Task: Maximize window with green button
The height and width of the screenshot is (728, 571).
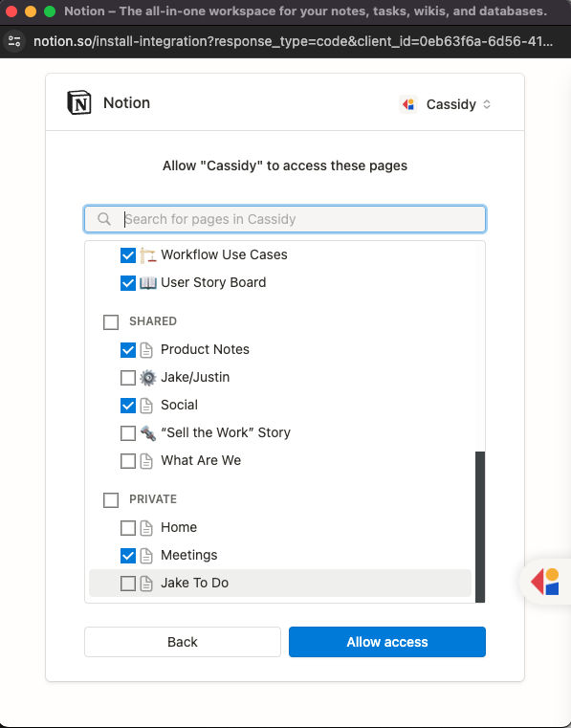Action: tap(50, 11)
